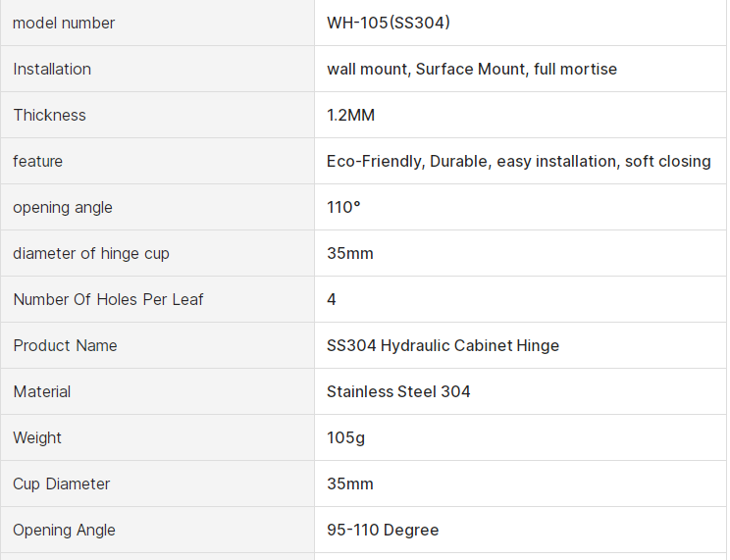This screenshot has width=730, height=560.
Task: Click the 'feature' row label
Action: 37,161
